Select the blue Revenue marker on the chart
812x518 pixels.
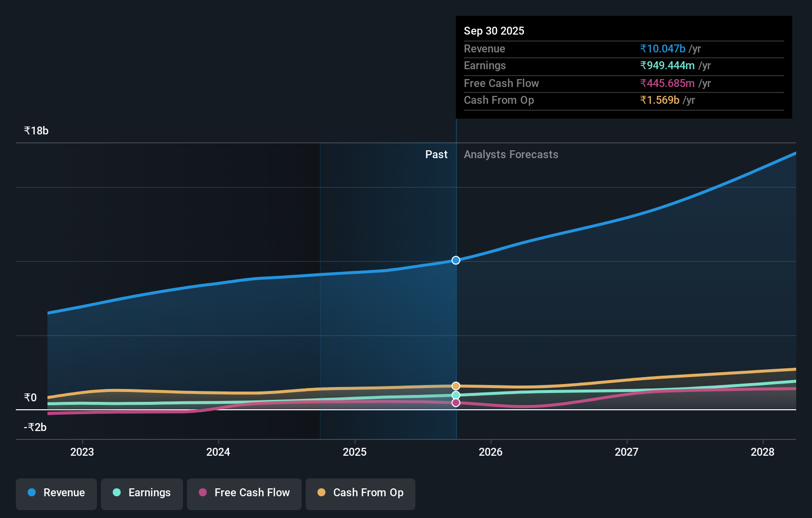[x=455, y=260]
